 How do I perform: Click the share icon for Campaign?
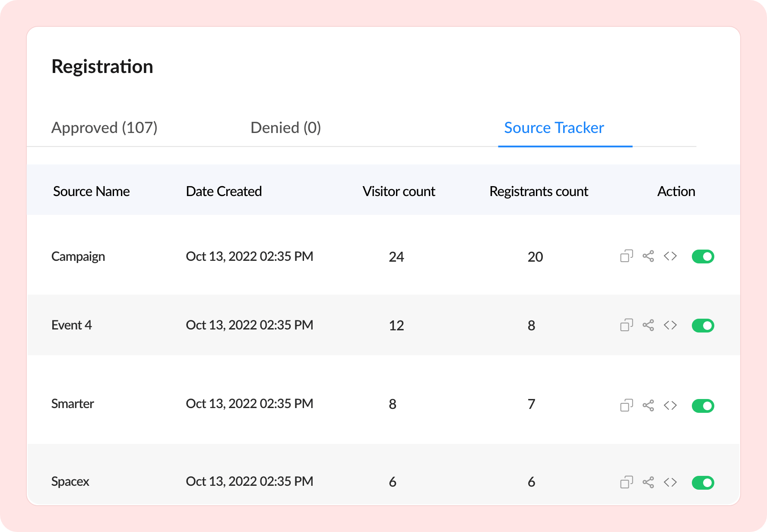coord(648,256)
